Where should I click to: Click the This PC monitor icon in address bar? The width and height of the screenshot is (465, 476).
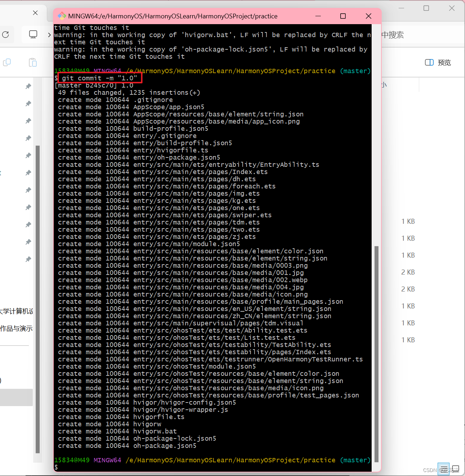(33, 34)
